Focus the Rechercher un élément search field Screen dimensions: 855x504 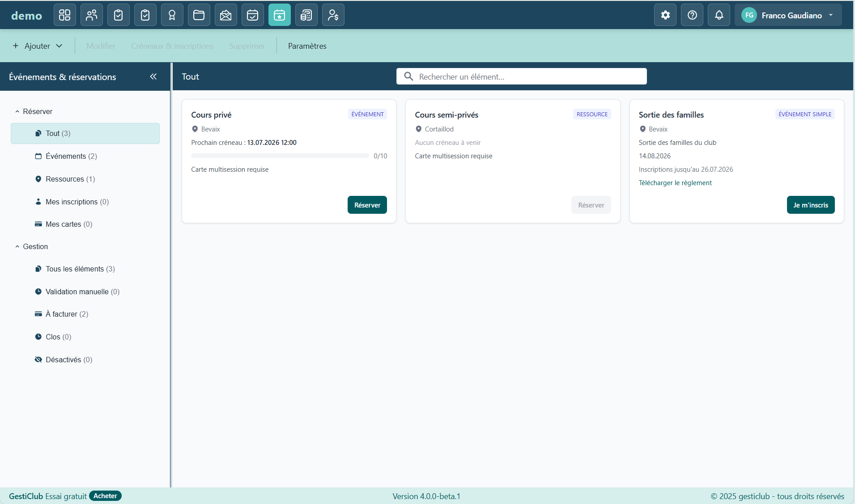tap(522, 76)
